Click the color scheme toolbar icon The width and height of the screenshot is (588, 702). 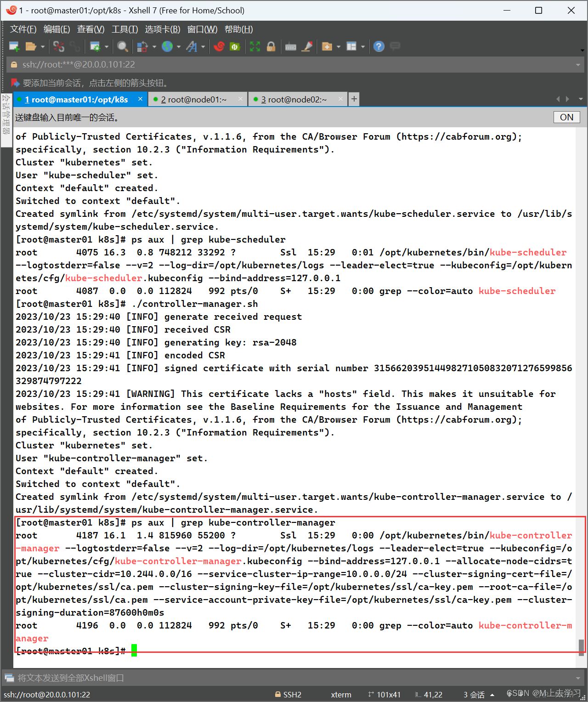click(x=142, y=46)
